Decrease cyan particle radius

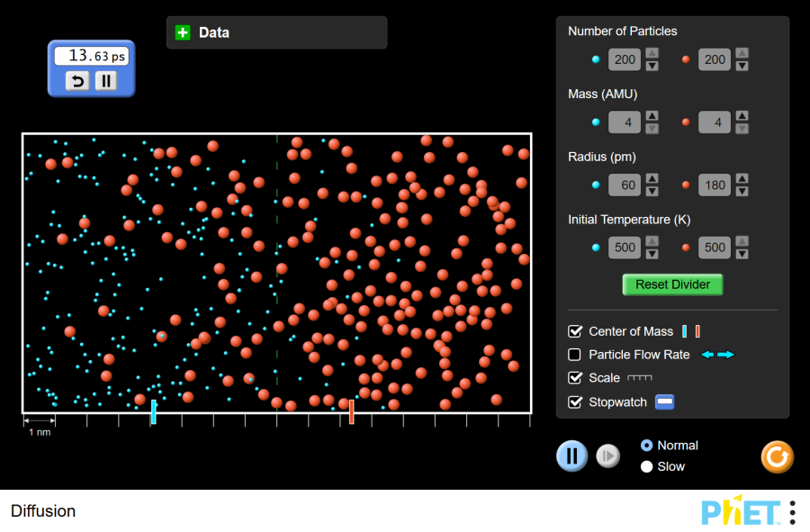point(652,191)
